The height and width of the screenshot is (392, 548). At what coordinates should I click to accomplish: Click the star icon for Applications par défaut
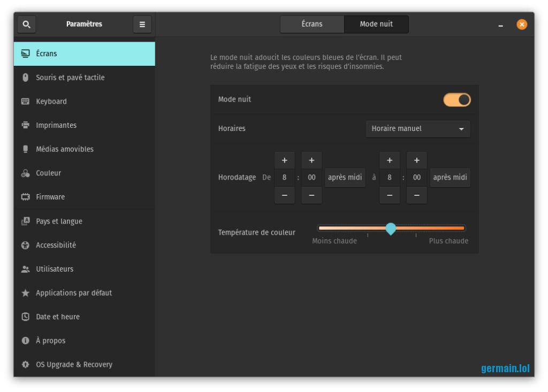click(26, 293)
